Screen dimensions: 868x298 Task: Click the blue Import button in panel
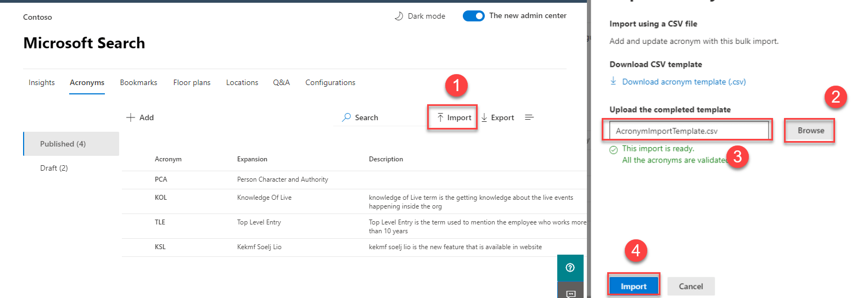coord(633,286)
